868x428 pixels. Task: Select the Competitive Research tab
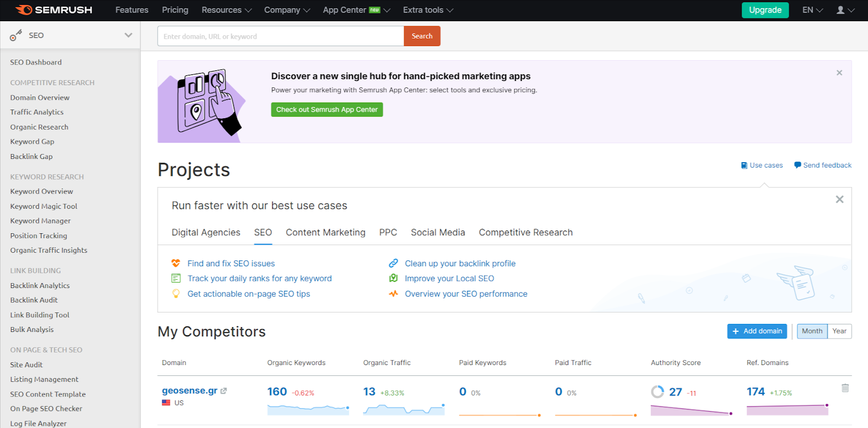[x=526, y=232]
